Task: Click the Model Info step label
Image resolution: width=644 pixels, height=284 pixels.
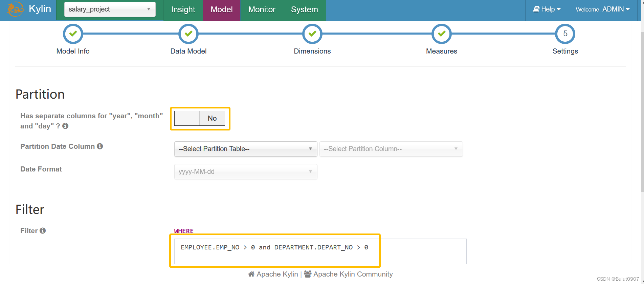Action: click(73, 51)
